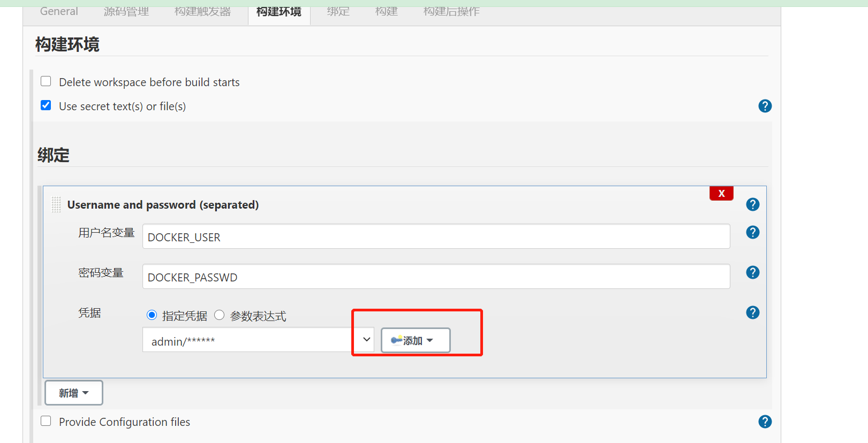This screenshot has height=443, width=868.
Task: Tick Provide Configuration files checkbox
Action: [x=46, y=421]
